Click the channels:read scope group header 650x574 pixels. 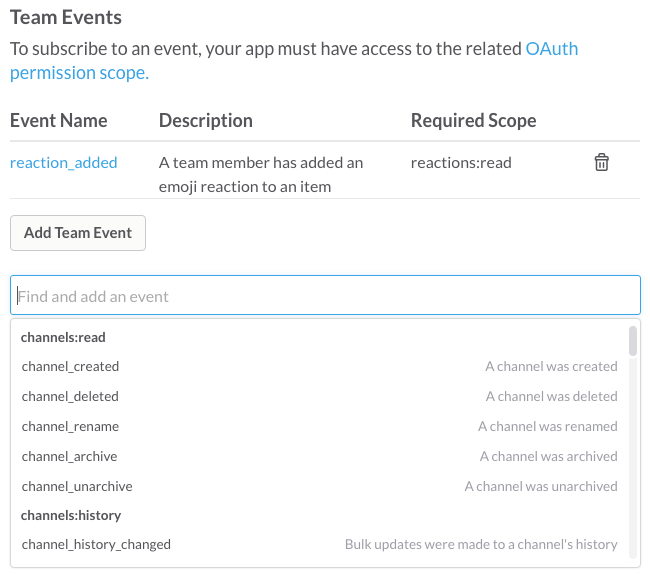click(63, 337)
